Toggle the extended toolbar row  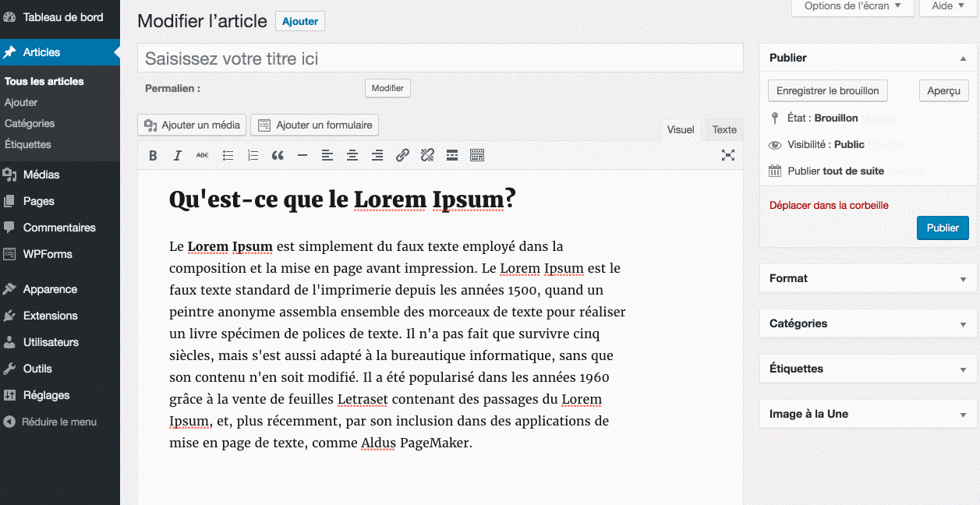click(477, 156)
